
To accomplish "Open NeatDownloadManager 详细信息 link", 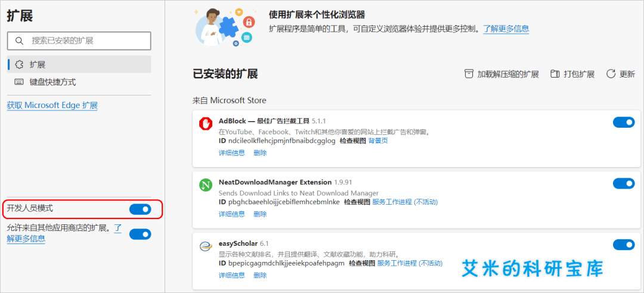I will tap(231, 214).
